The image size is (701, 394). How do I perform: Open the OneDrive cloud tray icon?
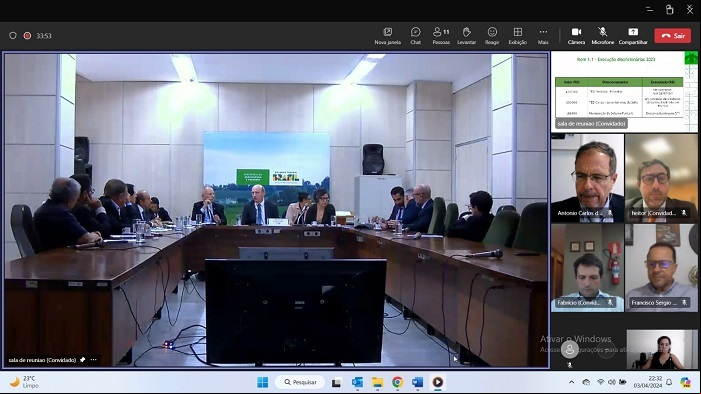[x=586, y=382]
